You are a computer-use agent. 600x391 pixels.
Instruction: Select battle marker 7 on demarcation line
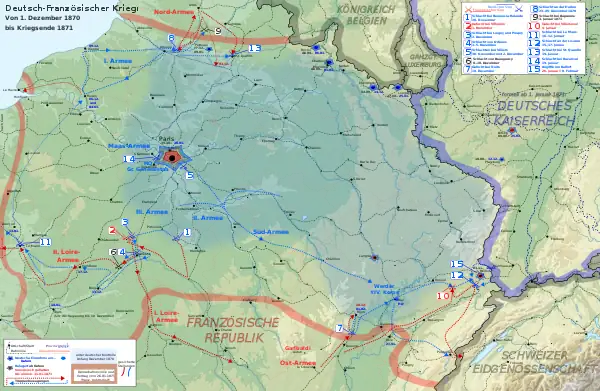click(339, 328)
